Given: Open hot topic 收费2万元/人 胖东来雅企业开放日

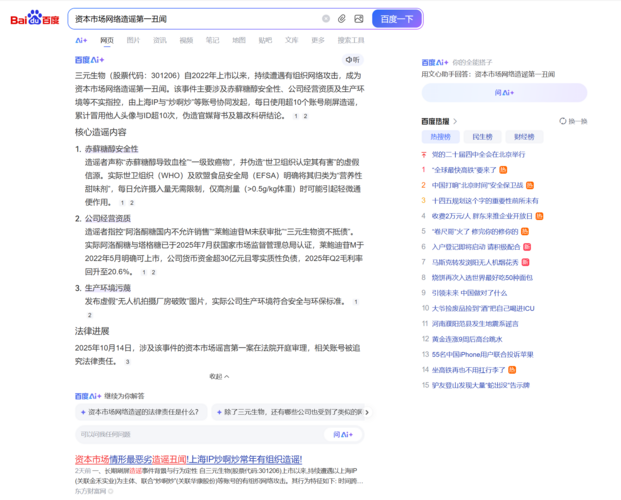Looking at the screenshot, I should coord(482,216).
